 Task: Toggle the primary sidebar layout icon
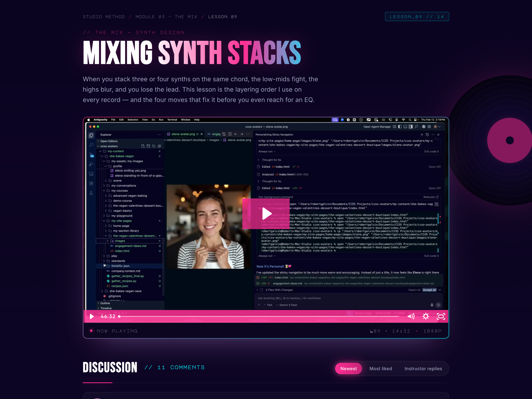[400, 127]
